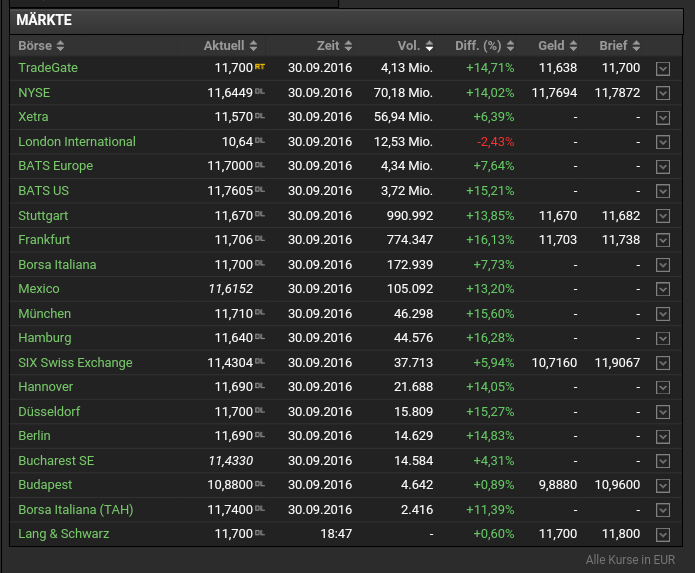
Task: Open the Budapest exchange link
Action: click(45, 485)
